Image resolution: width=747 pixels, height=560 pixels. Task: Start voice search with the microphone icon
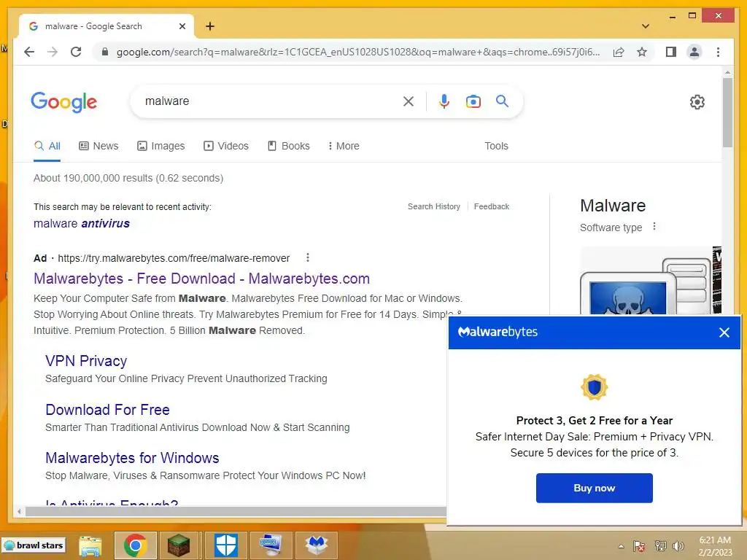click(444, 101)
